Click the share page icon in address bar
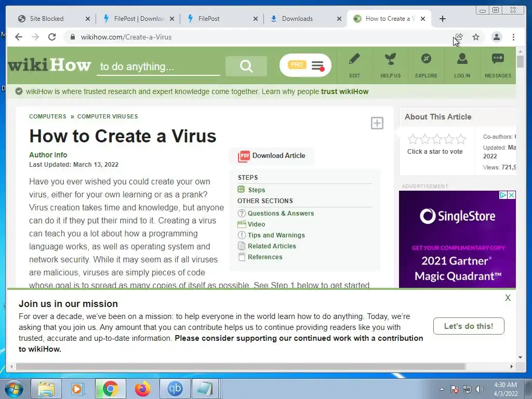This screenshot has width=532, height=399. coord(459,37)
